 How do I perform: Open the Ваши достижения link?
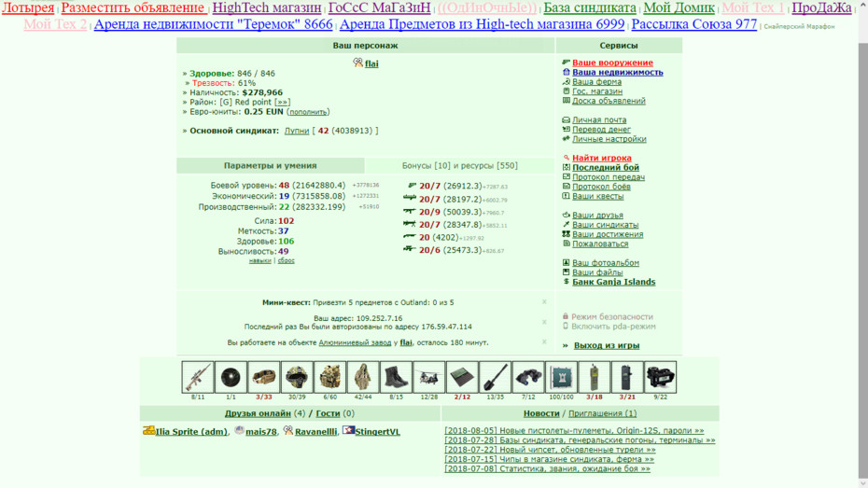(608, 234)
